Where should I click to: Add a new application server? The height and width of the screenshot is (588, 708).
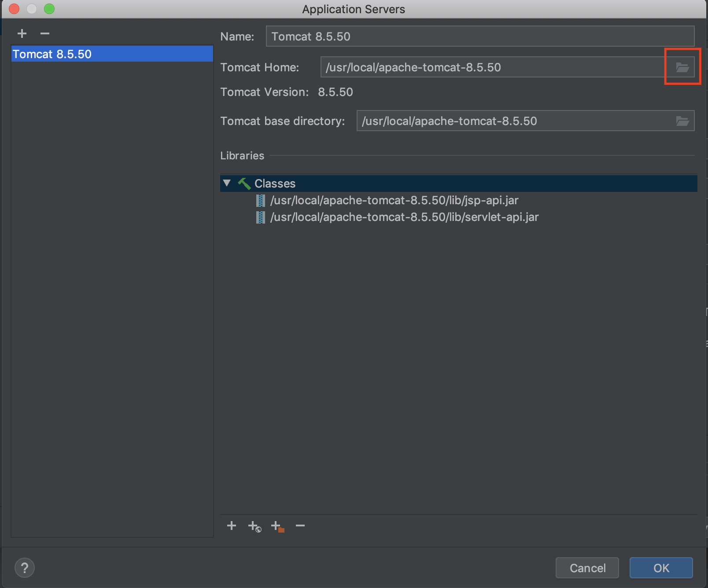(x=22, y=33)
